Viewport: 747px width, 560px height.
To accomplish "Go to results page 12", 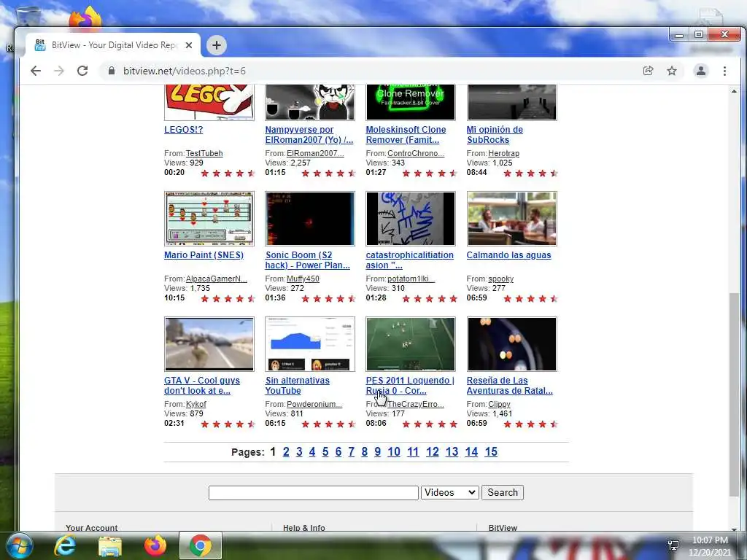I will (x=432, y=452).
